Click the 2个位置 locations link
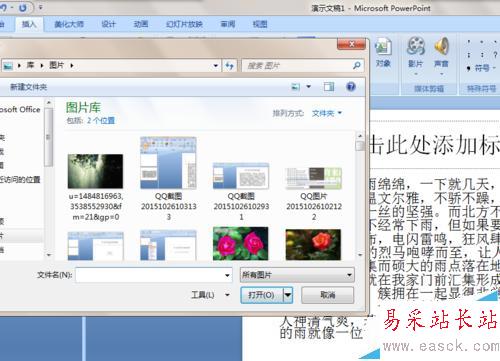Viewport: 500px width, 361px height. point(101,120)
